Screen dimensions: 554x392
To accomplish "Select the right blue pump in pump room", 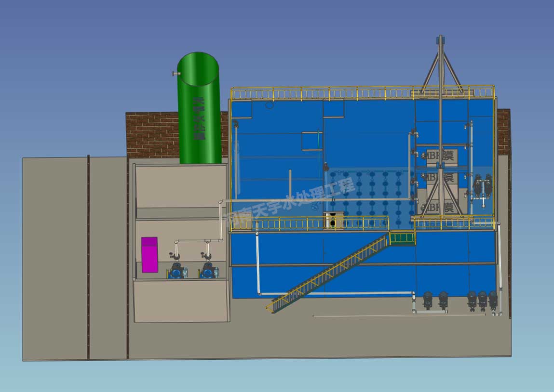I will [x=208, y=271].
